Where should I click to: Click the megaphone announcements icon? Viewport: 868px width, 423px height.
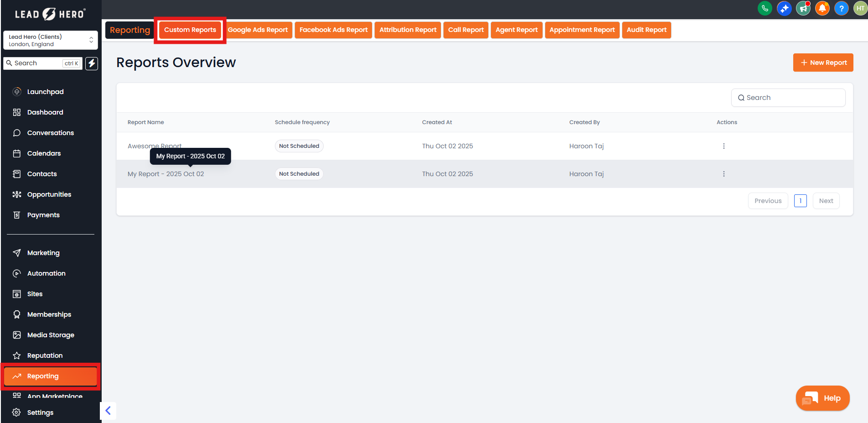803,8
